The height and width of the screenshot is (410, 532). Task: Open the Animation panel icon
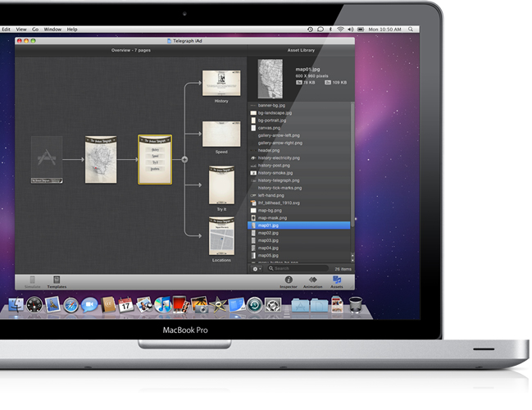313,280
